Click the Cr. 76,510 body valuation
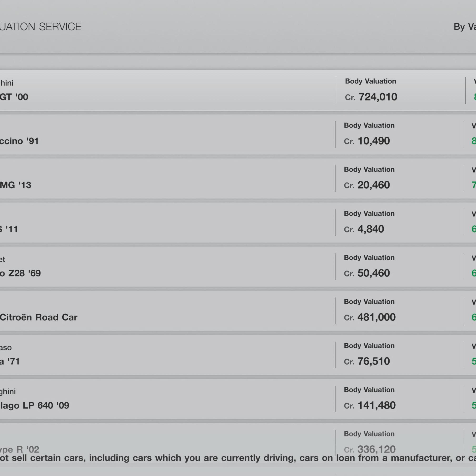The height and width of the screenshot is (476, 476). pyautogui.click(x=367, y=362)
